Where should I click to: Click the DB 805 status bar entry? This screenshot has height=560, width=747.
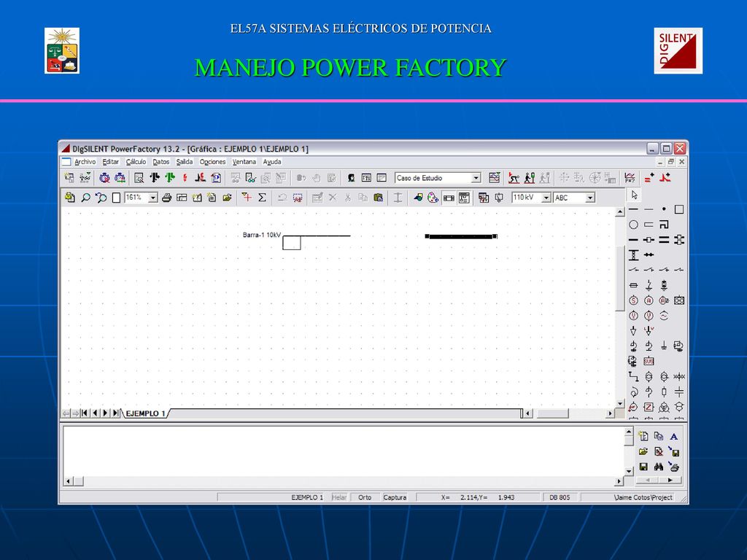point(560,497)
